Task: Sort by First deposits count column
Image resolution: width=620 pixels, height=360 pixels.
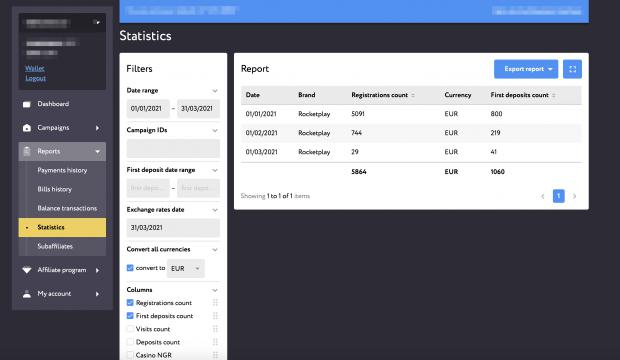Action: [554, 95]
